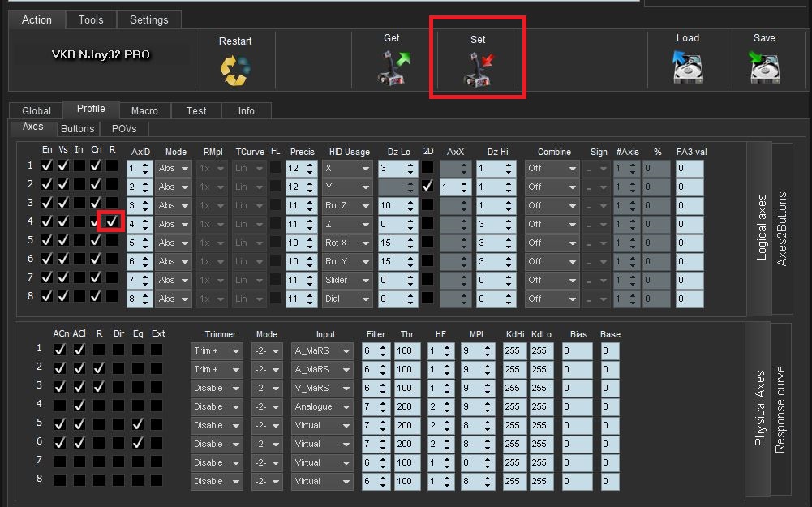Image resolution: width=812 pixels, height=507 pixels.
Task: Select the Buttons sub-tab
Action: click(78, 128)
